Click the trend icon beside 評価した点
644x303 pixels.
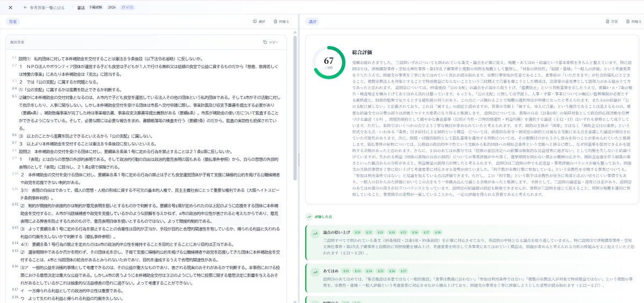pos(309,217)
